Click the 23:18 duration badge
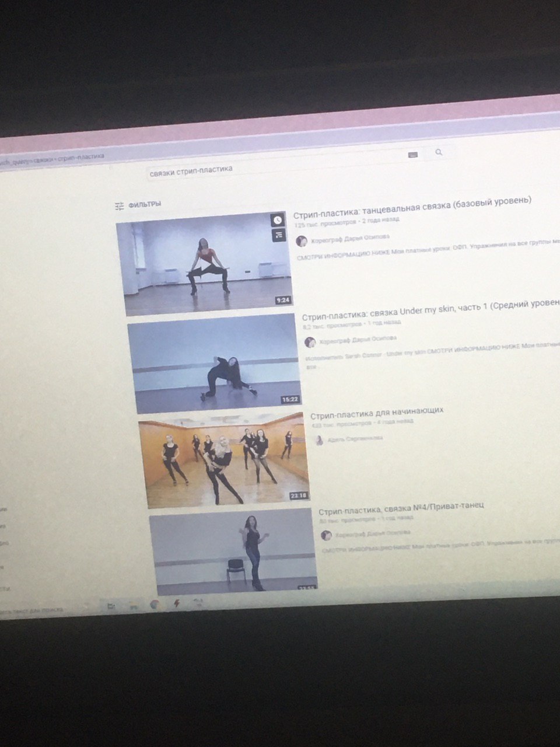 pos(298,495)
